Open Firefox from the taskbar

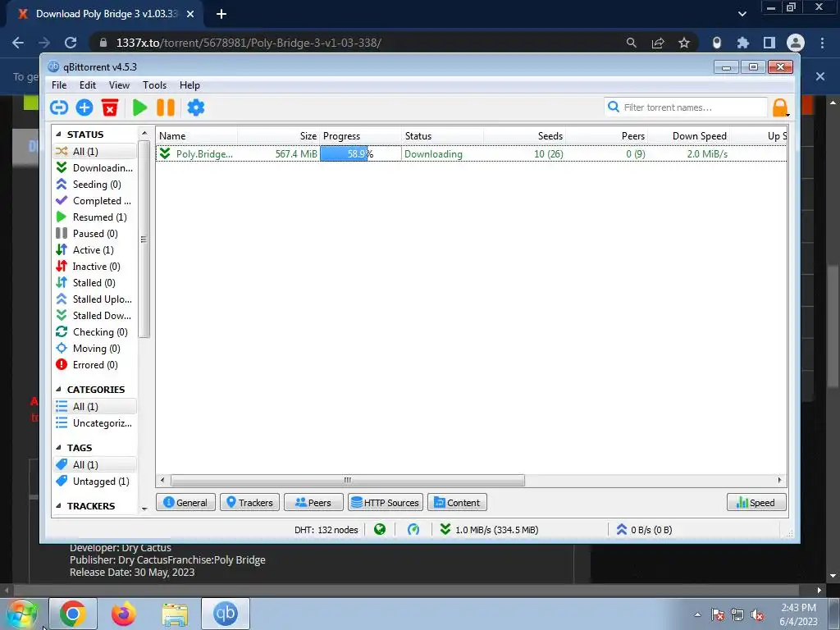(x=124, y=614)
